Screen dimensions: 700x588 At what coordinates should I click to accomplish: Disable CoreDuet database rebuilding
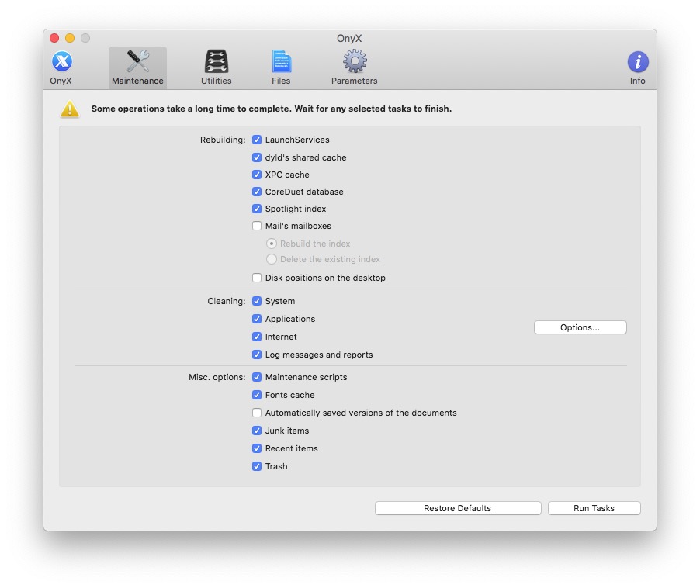tap(257, 192)
